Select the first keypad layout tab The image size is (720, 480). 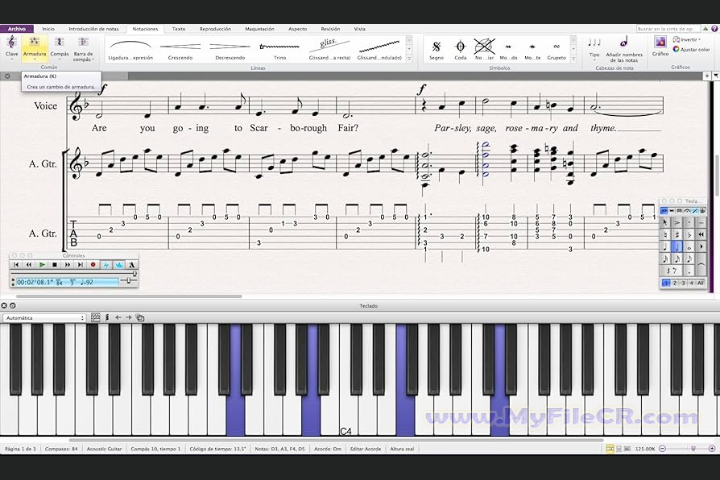point(664,211)
